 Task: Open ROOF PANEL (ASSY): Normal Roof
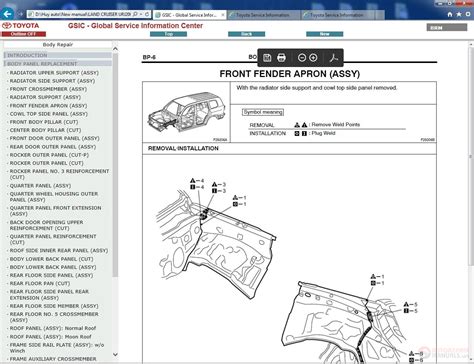53,328
